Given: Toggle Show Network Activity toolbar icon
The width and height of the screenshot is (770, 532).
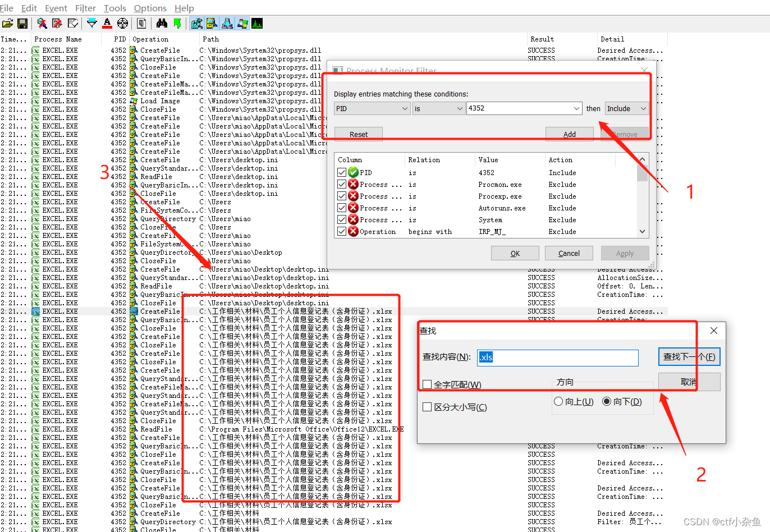Looking at the screenshot, I should pyautogui.click(x=227, y=24).
